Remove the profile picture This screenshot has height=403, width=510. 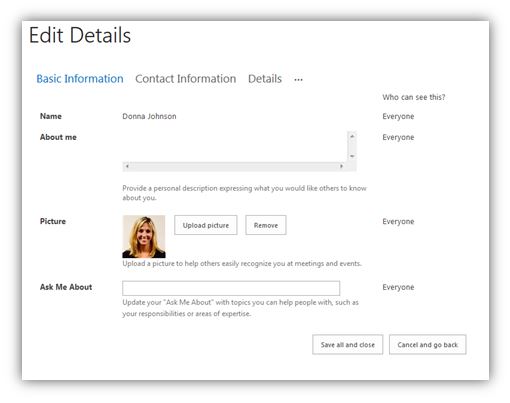point(266,225)
